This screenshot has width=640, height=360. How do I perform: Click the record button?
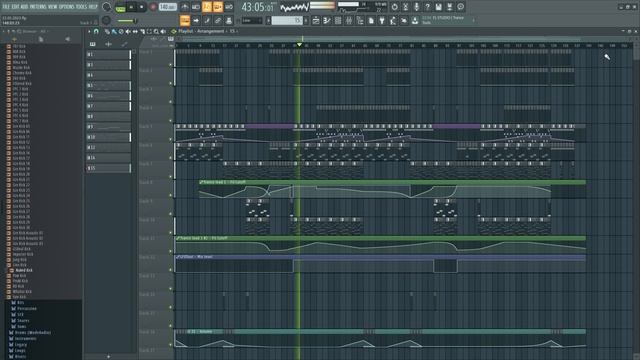[x=153, y=7]
